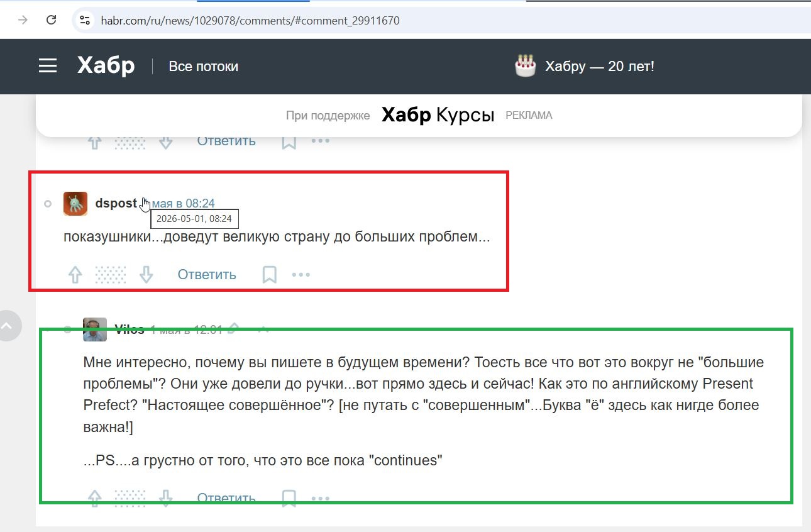Upvote the dspost comment
Screen dimensions: 811x532
pyautogui.click(x=75, y=275)
